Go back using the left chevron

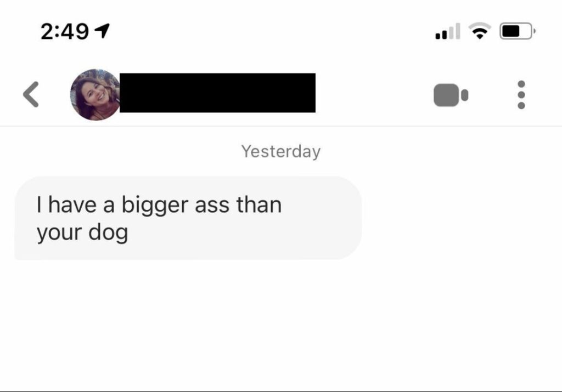click(x=31, y=94)
